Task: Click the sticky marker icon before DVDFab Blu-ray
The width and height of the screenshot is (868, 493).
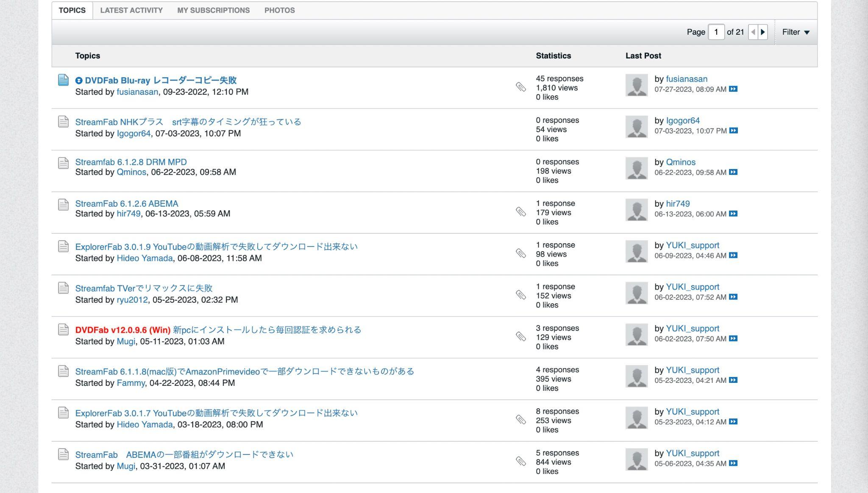Action: [x=79, y=80]
